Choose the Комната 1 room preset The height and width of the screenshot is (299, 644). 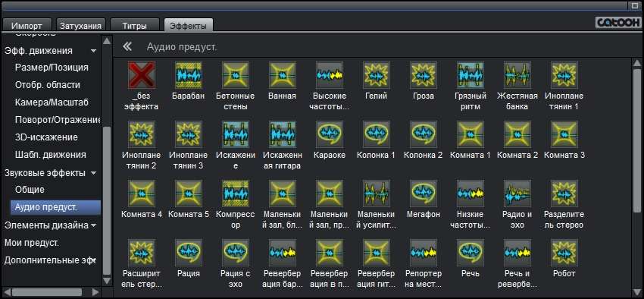tap(470, 134)
